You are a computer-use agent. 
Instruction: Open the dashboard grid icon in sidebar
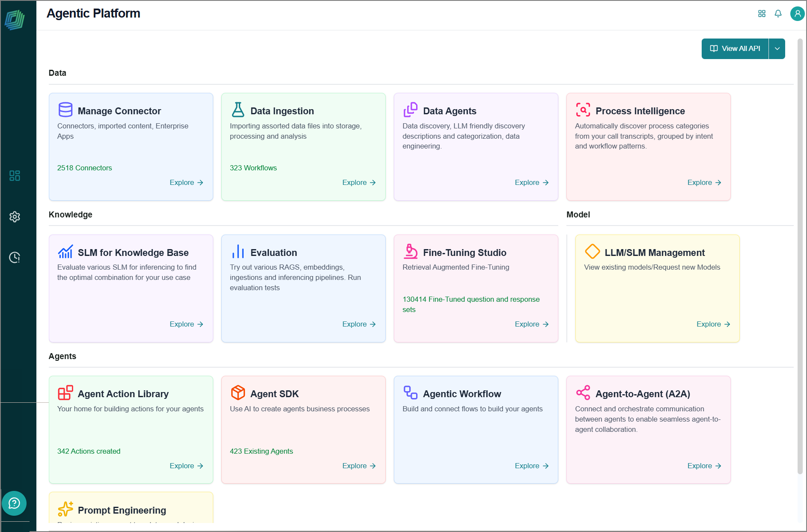(x=15, y=175)
